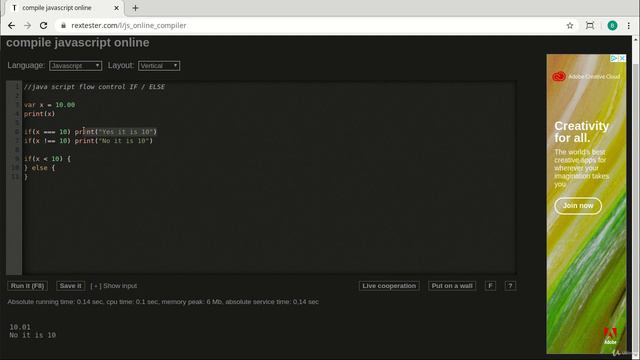640x360 pixels.
Task: Close the compile javascript online tab
Action: (116, 8)
